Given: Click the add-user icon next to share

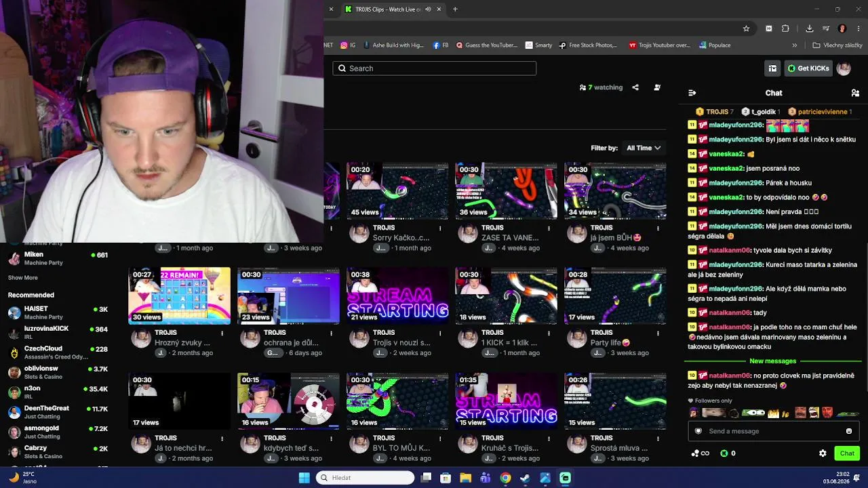Looking at the screenshot, I should click(x=656, y=87).
